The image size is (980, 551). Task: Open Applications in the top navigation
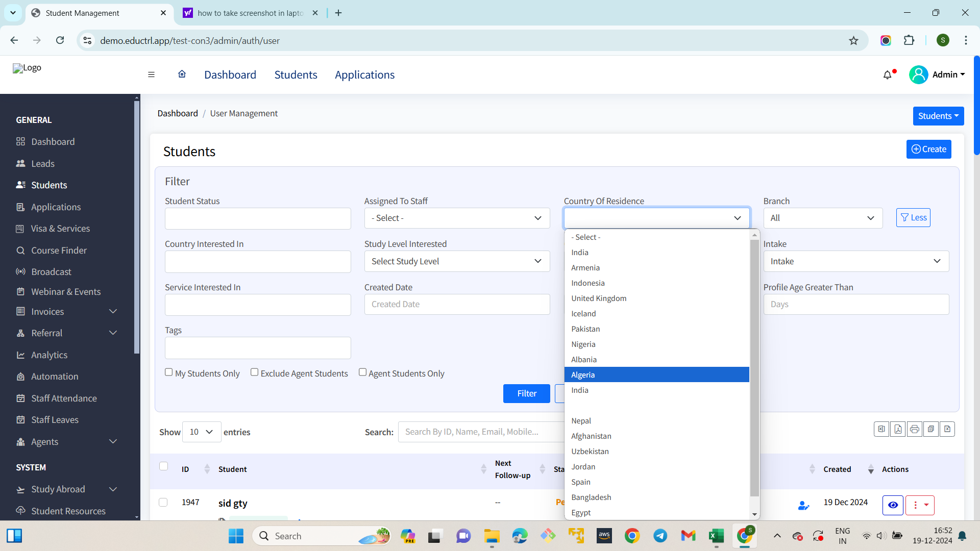click(x=364, y=75)
